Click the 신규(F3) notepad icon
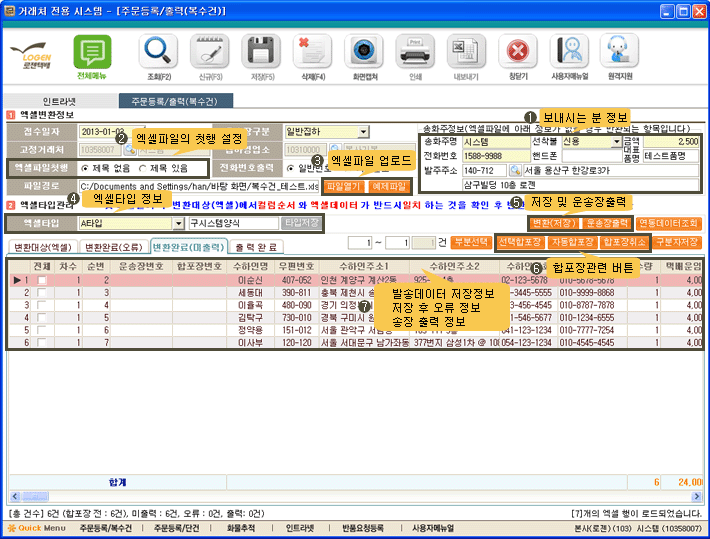710x539 pixels. coord(209,51)
